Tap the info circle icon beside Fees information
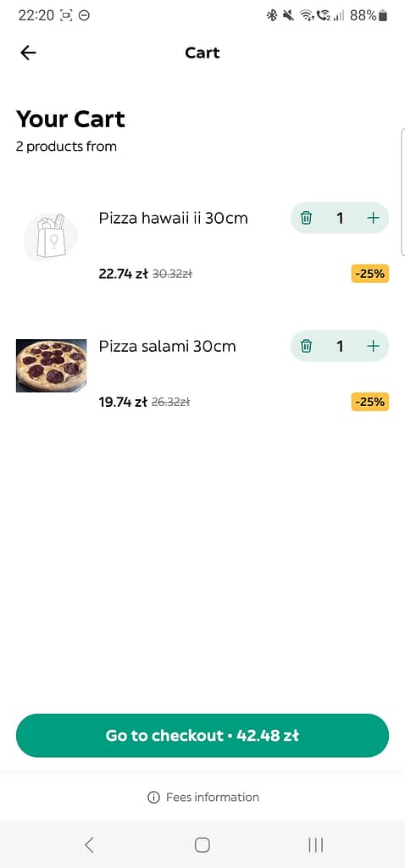 pyautogui.click(x=153, y=797)
